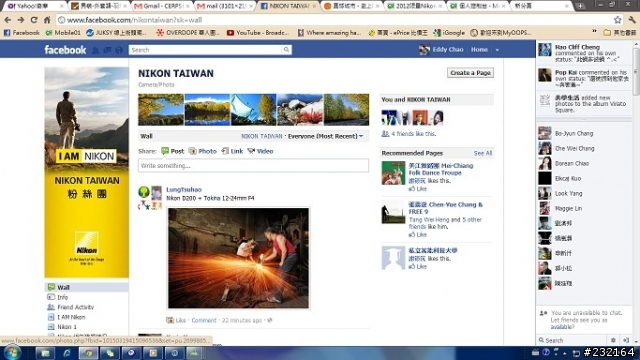The image size is (640, 360).
Task: Expand the Everyone (Most Recent) wall filter
Action: [325, 136]
